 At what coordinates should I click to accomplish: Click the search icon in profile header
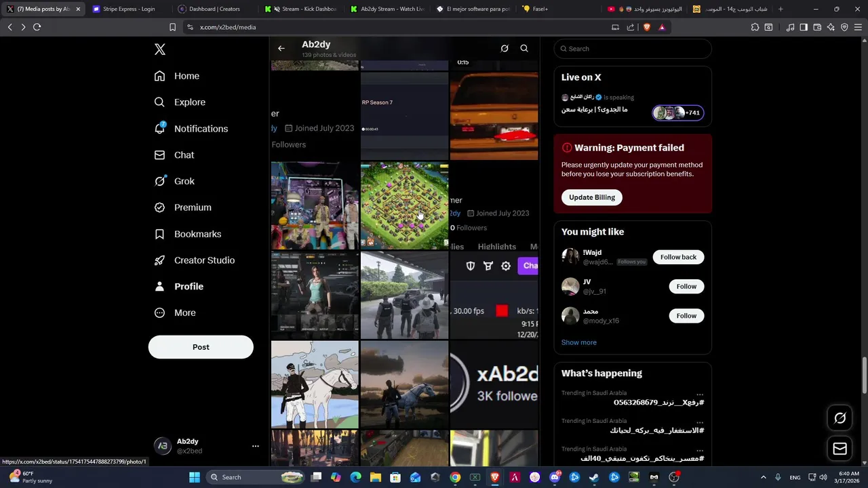[524, 49]
